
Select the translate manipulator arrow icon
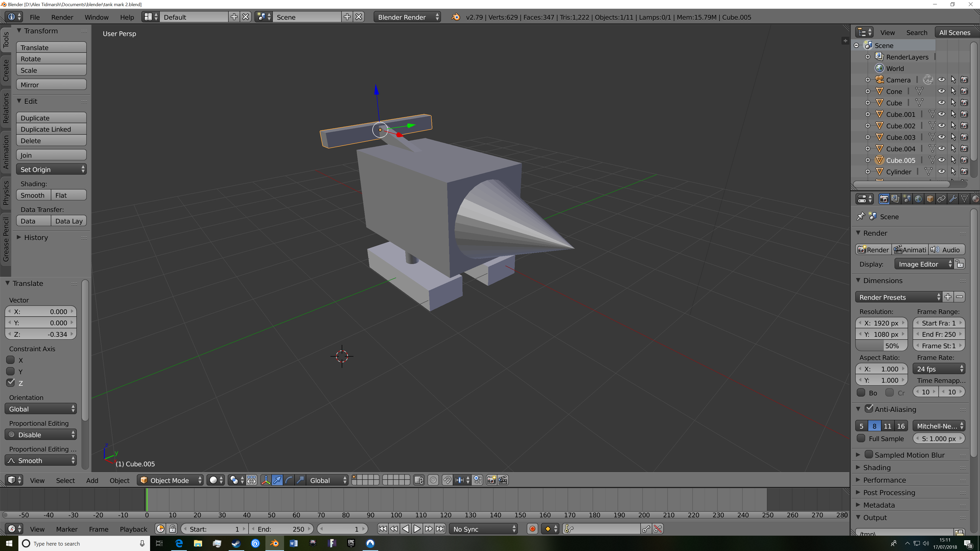pyautogui.click(x=277, y=480)
